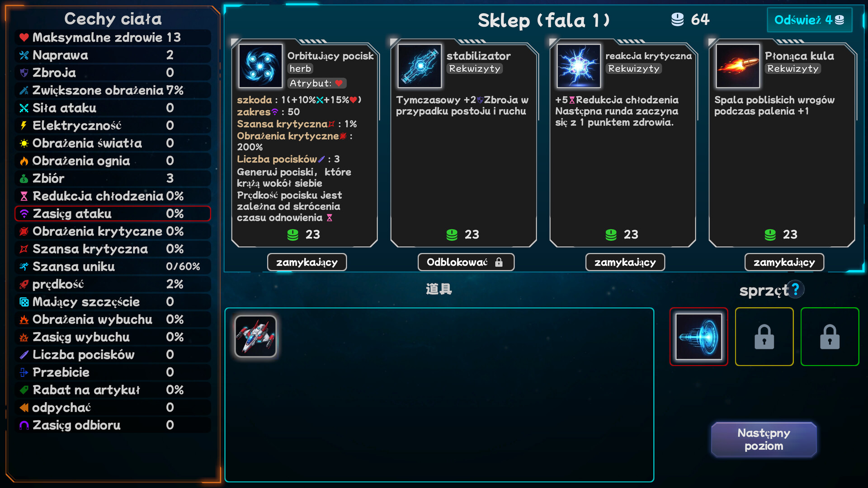This screenshot has height=488, width=868.
Task: Open the sprzęt help question mark
Action: 796,289
